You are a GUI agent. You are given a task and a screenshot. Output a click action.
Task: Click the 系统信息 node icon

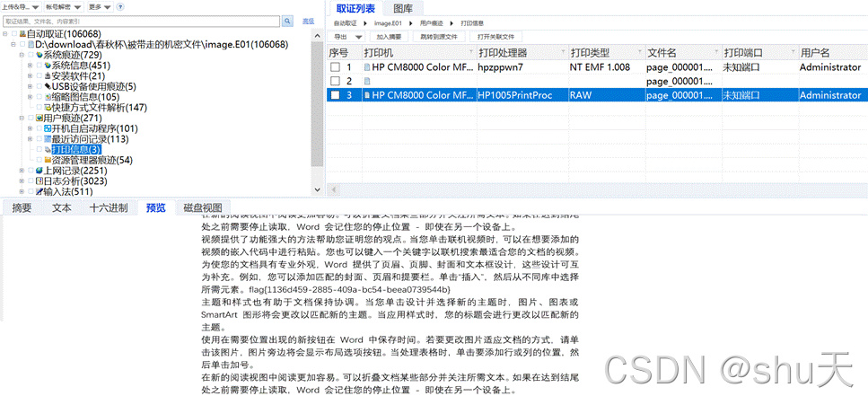(x=48, y=66)
